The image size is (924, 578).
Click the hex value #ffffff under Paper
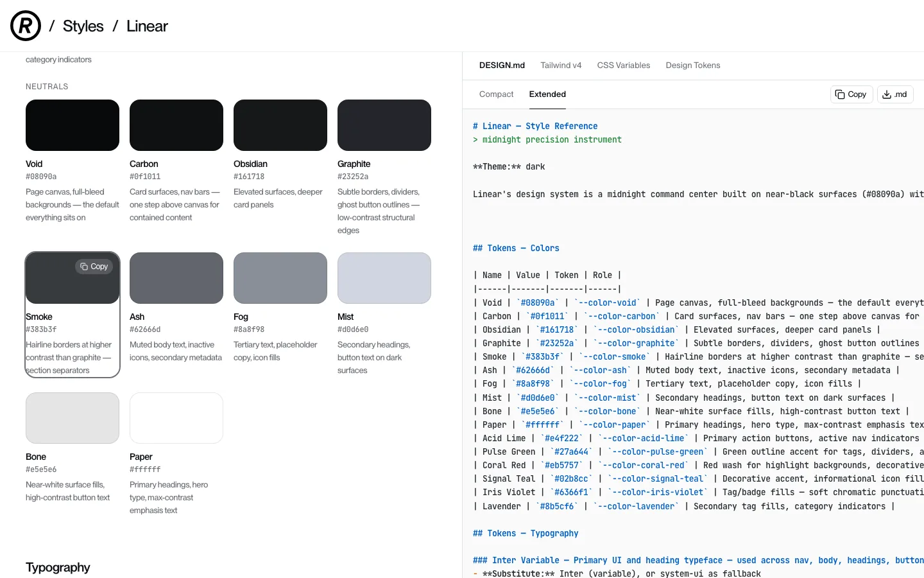click(x=145, y=469)
